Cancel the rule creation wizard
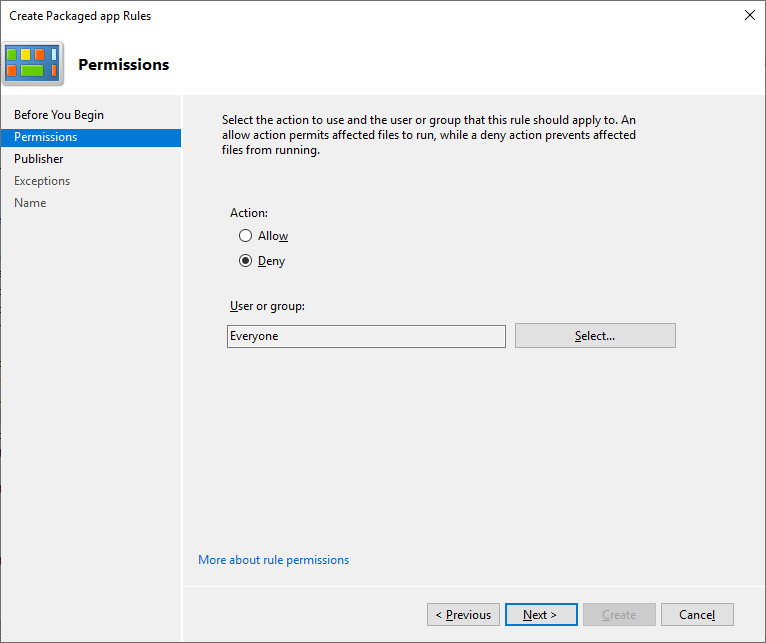 tap(696, 615)
